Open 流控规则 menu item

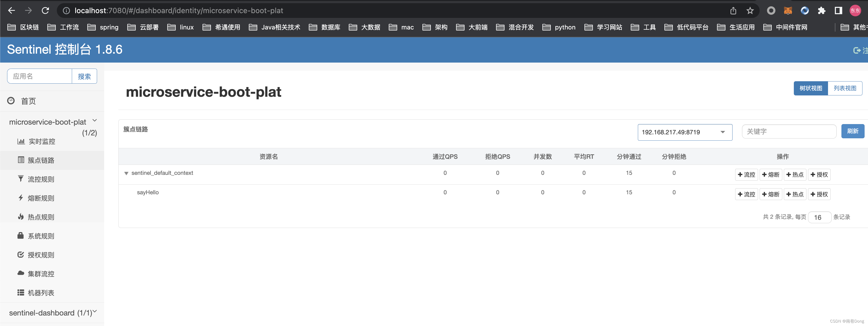(41, 179)
